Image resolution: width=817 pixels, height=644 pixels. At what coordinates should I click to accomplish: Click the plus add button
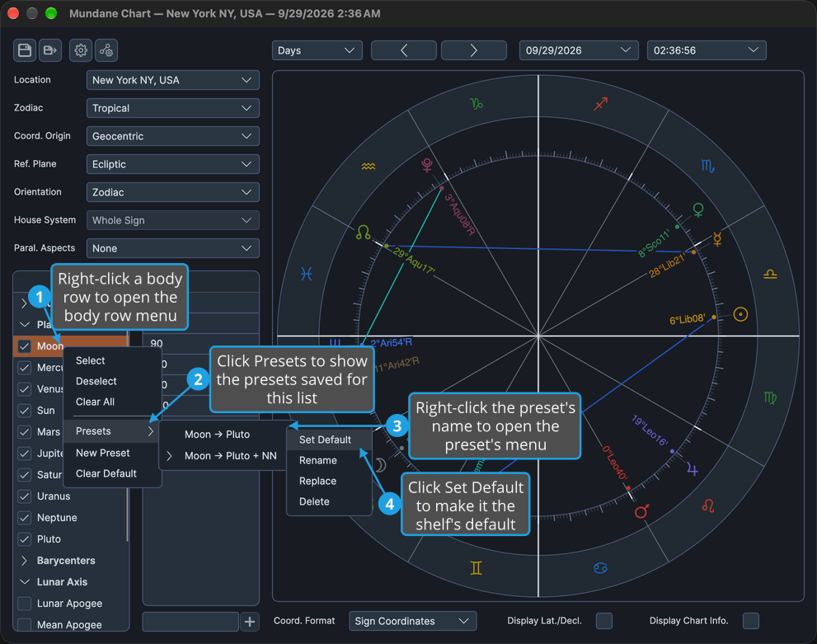(x=250, y=622)
